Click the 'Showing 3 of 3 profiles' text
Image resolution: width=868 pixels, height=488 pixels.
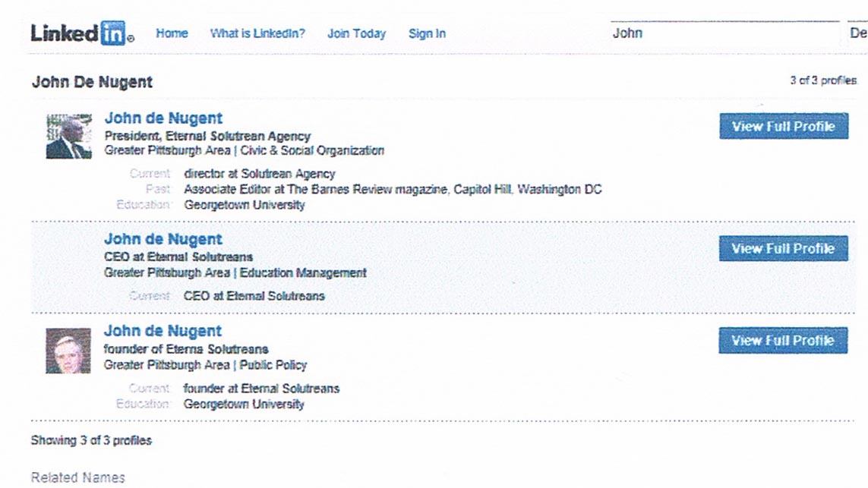coord(91,440)
